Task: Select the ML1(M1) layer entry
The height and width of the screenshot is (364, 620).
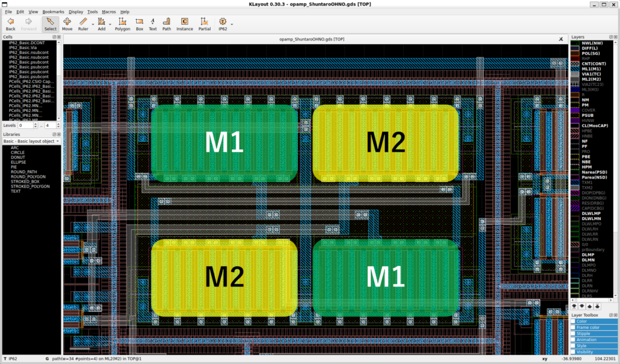Action: pos(590,69)
